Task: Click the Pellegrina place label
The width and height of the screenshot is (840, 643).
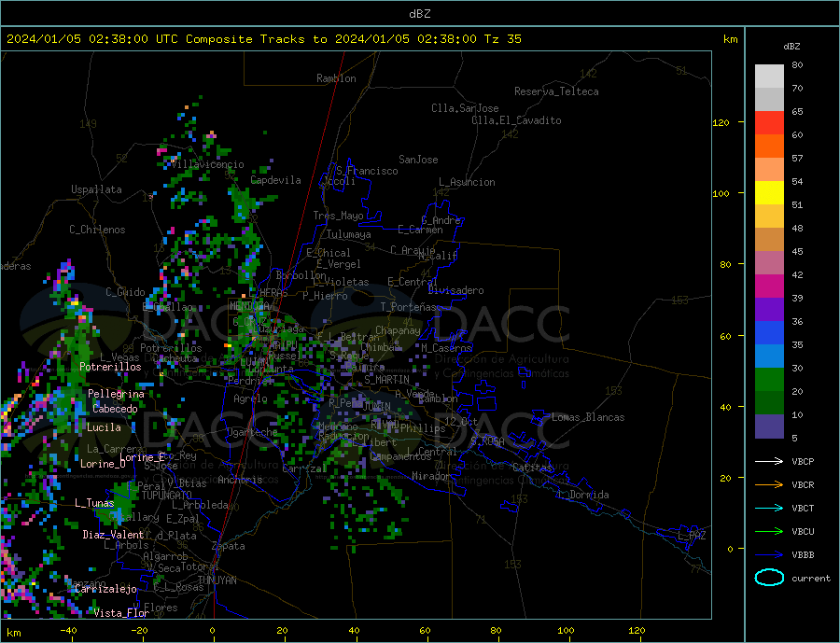Action: click(x=117, y=394)
